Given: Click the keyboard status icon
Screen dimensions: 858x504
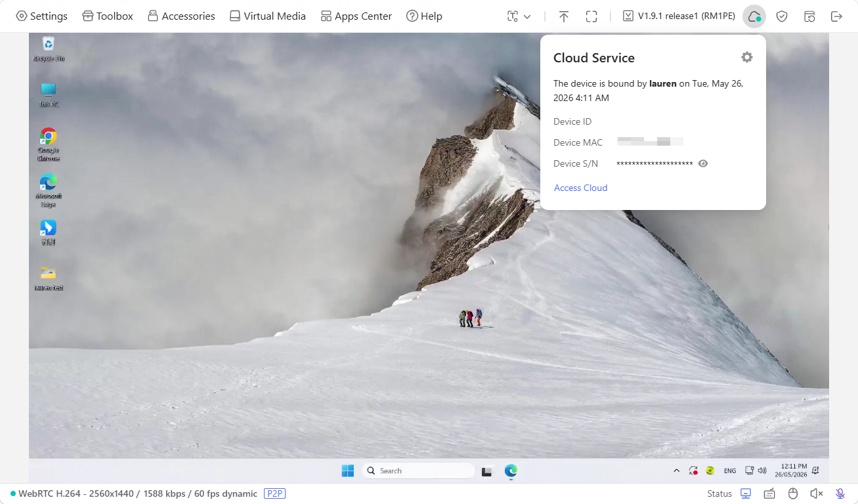Looking at the screenshot, I should tap(769, 493).
